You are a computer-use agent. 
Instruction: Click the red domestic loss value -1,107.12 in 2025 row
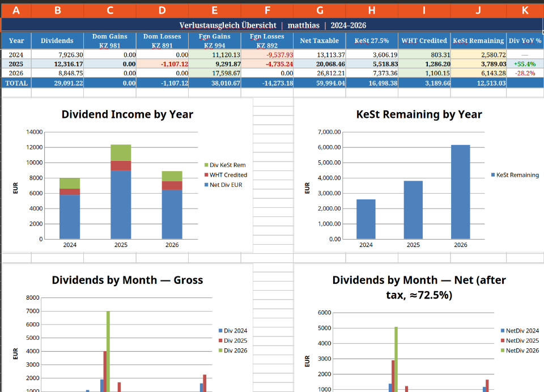tap(163, 64)
